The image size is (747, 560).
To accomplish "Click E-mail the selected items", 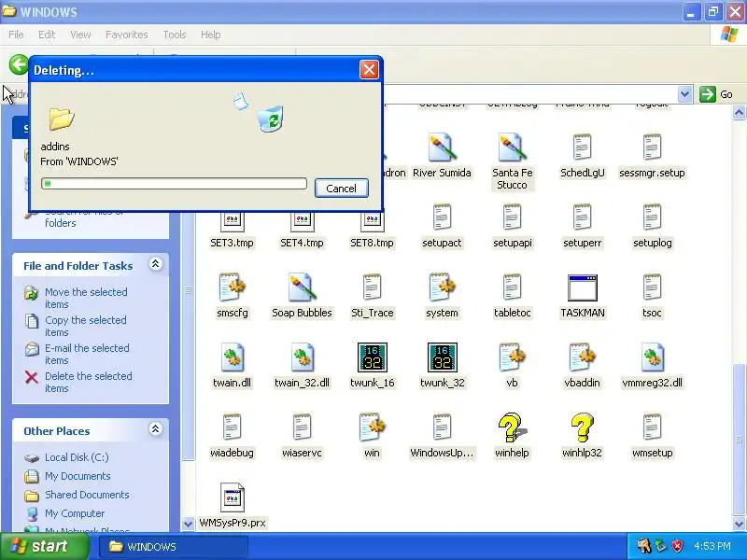I will (87, 355).
